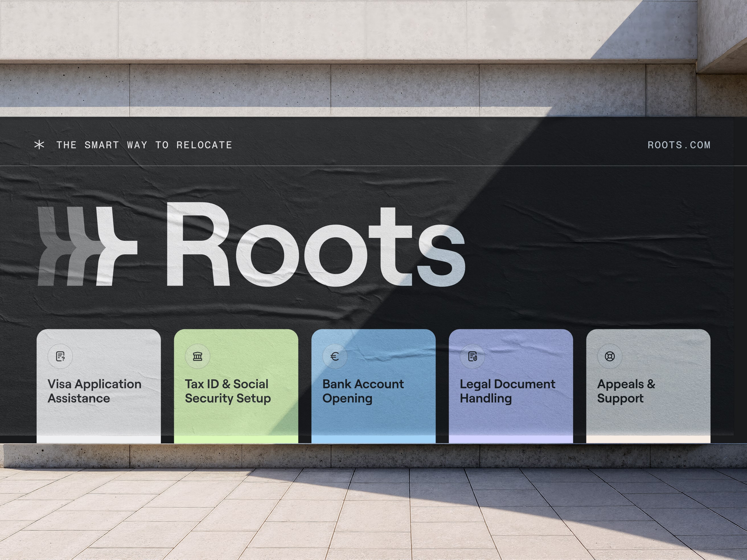The image size is (747, 560).
Task: Click the Visa Application document icon
Action: point(60,357)
